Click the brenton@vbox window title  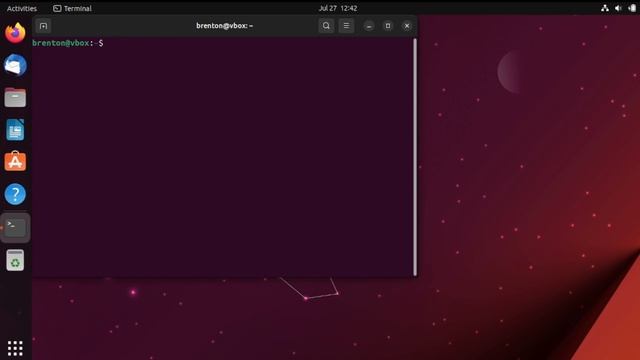coord(224,26)
